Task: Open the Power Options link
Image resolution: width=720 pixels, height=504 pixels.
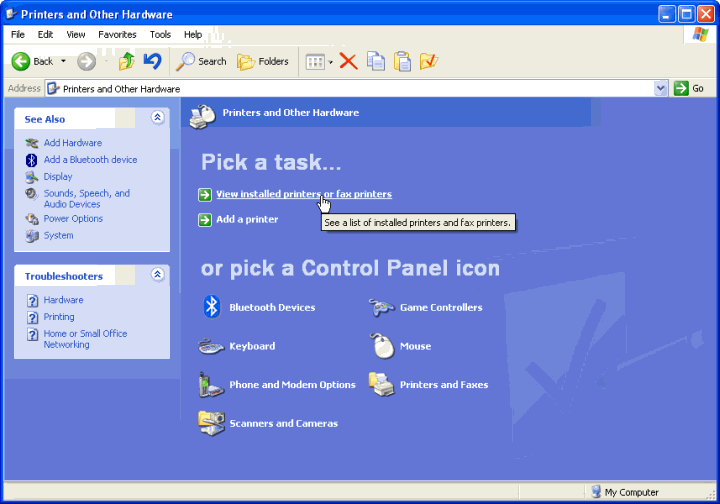Action: coord(73,218)
